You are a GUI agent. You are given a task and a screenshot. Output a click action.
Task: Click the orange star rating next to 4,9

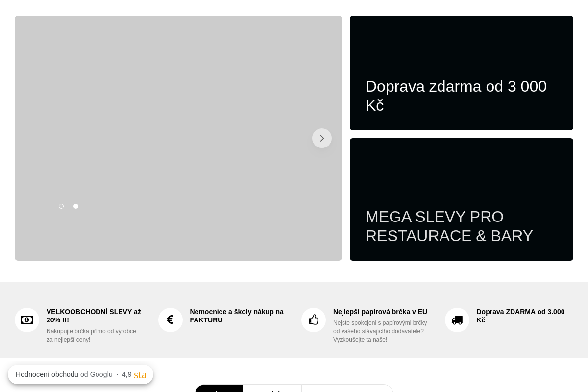[140, 374]
